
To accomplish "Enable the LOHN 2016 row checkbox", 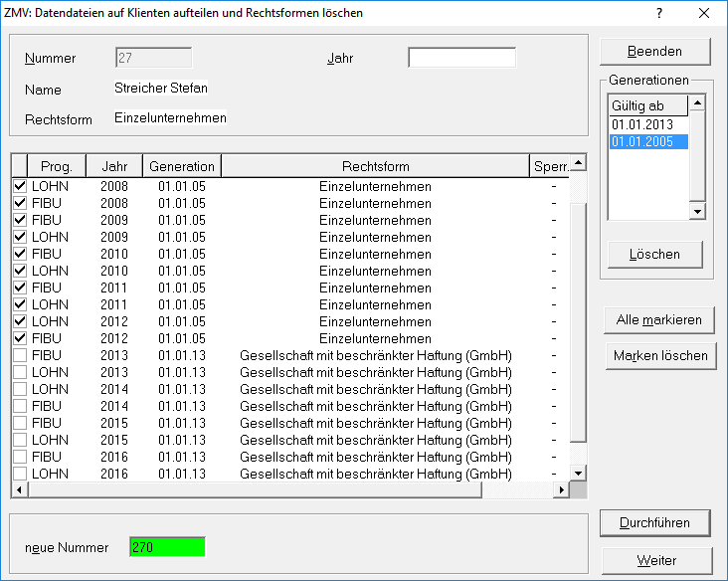I will coord(20,474).
